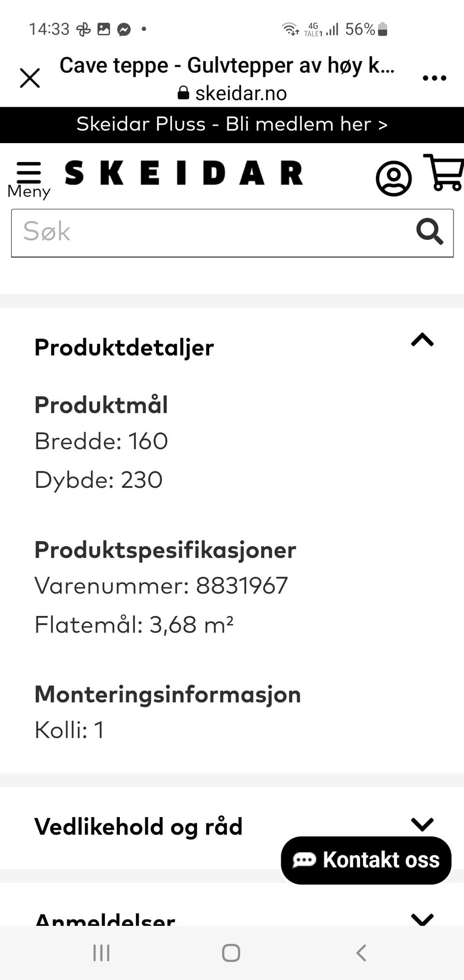Screen dimensions: 464x980
Task: Tap the Vedlikehold og råd heading text
Action: pyautogui.click(x=138, y=826)
